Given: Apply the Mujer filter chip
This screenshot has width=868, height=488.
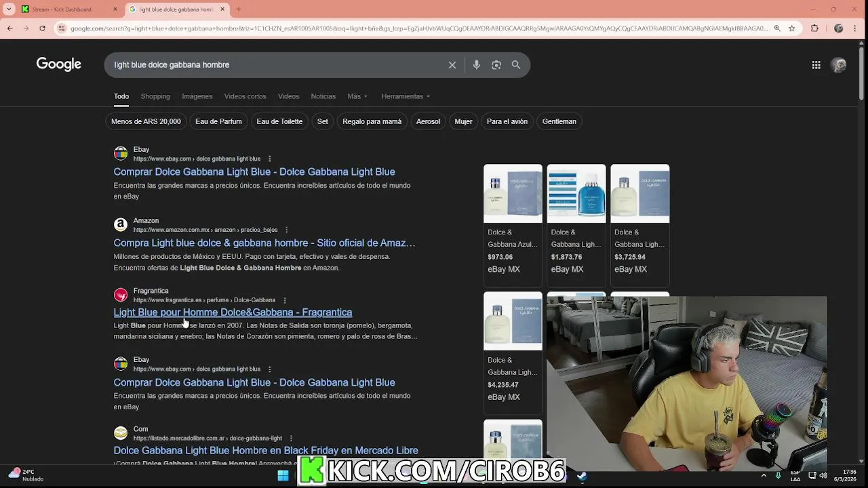Looking at the screenshot, I should point(463,121).
